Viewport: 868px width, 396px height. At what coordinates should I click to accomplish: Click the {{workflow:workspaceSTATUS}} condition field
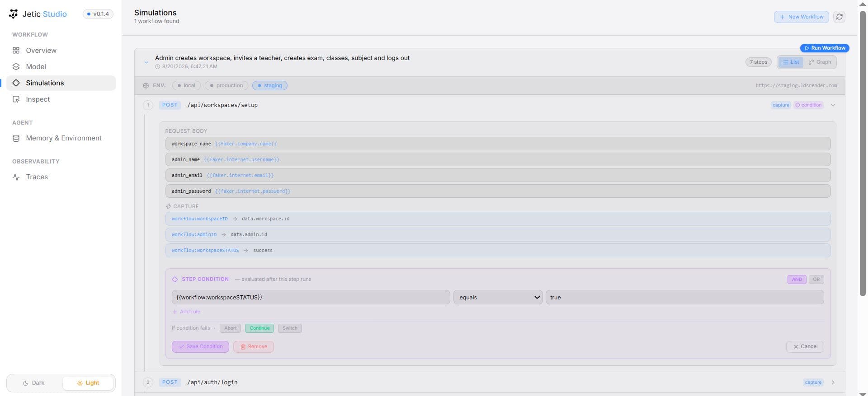[311, 298]
